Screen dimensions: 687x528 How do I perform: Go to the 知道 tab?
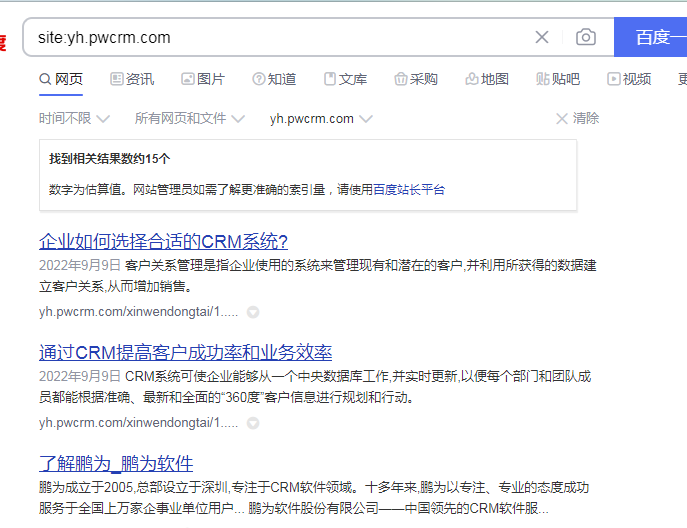point(274,79)
